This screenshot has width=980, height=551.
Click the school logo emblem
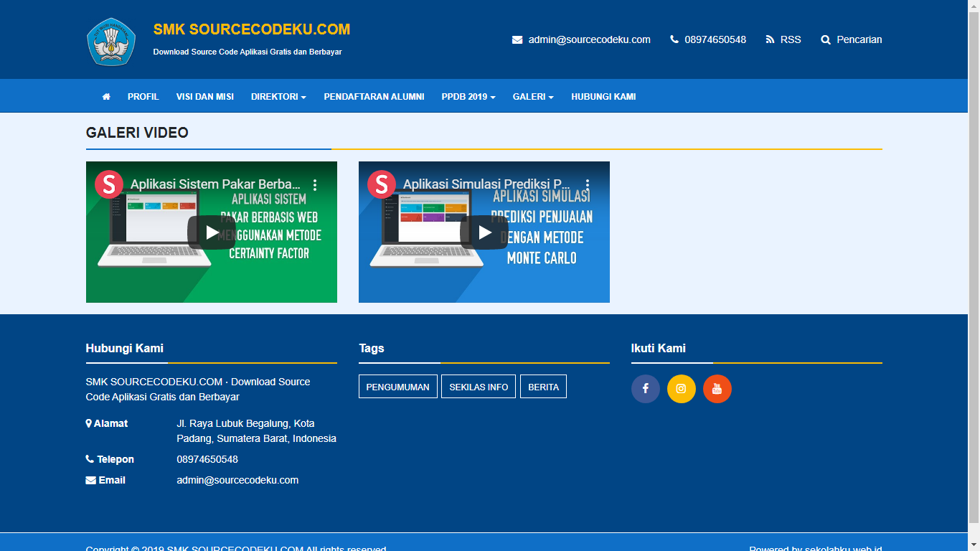click(x=111, y=42)
